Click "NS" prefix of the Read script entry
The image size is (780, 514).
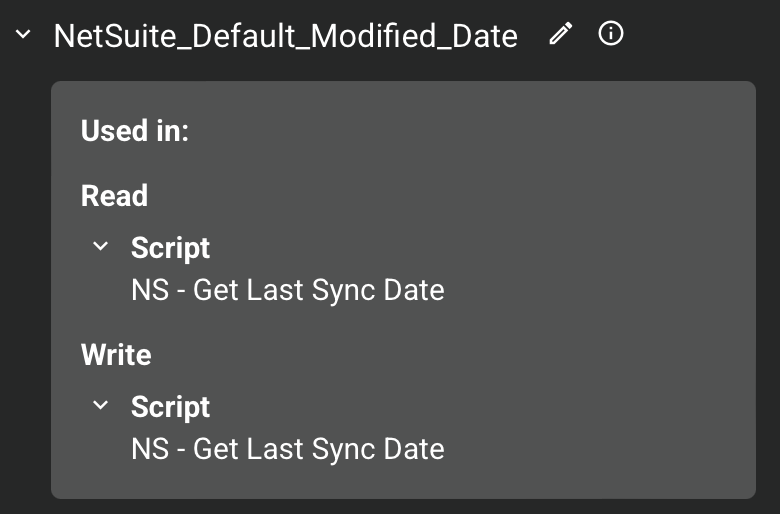(149, 290)
